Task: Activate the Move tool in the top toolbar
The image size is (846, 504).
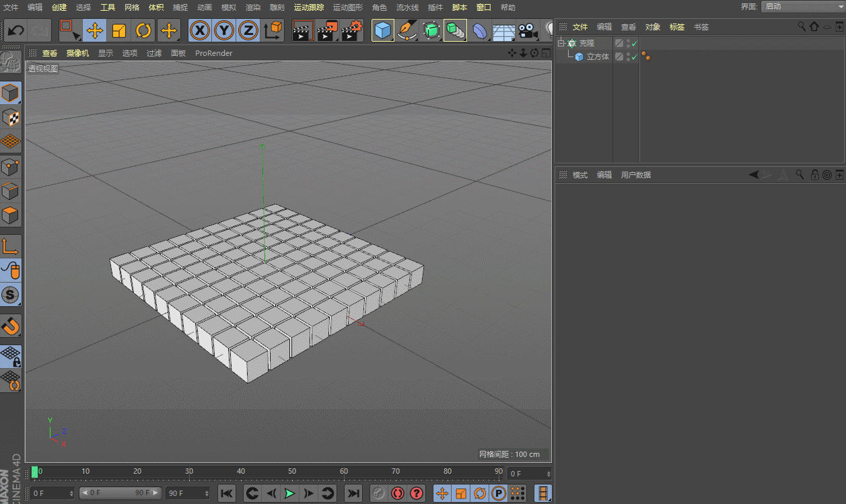Action: click(95, 30)
